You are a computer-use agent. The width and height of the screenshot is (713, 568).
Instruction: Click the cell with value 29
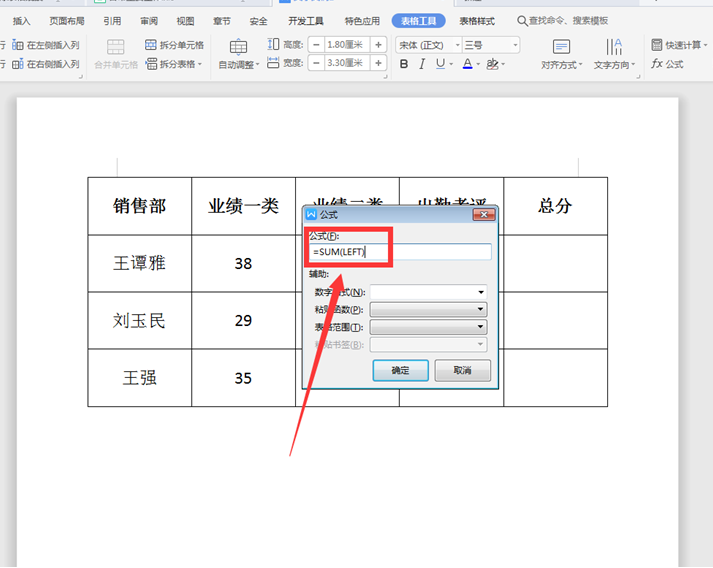[243, 321]
